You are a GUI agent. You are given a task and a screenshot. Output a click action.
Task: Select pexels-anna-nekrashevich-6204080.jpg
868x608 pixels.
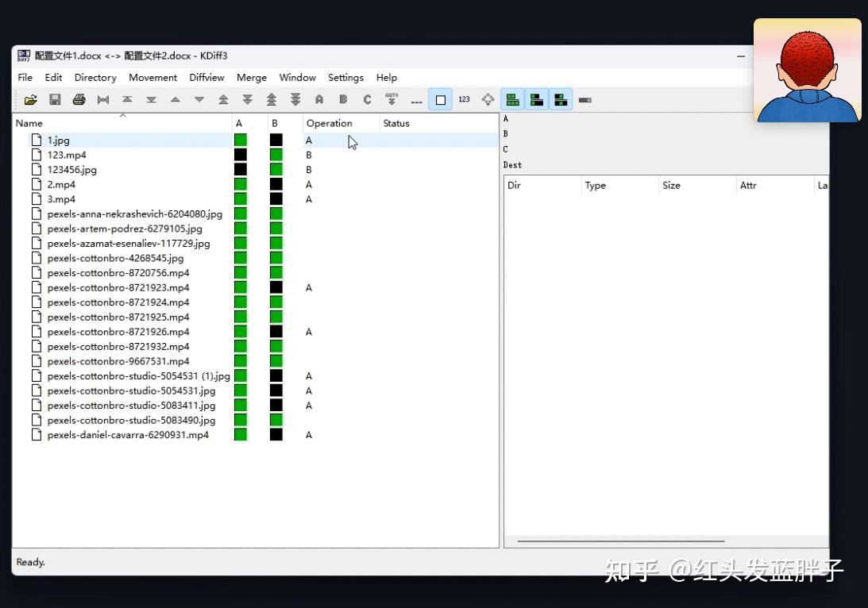134,214
